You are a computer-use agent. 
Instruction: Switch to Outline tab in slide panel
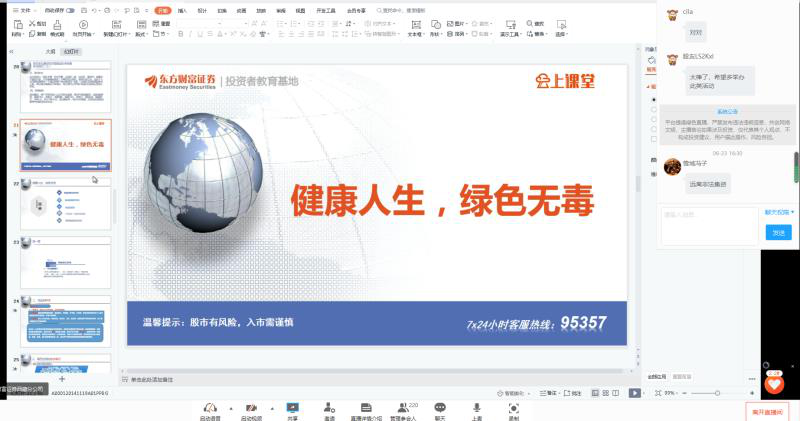click(50, 52)
